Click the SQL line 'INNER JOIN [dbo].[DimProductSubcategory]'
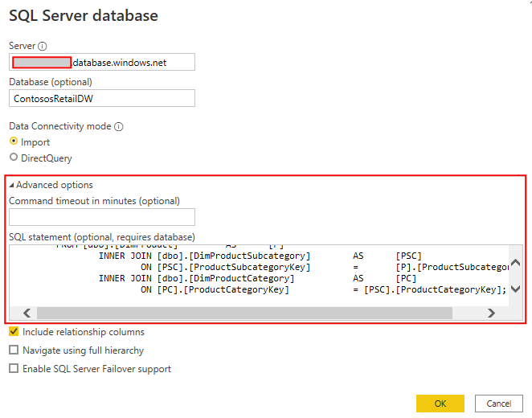Image resolution: width=532 pixels, height=418 pixels. point(205,256)
